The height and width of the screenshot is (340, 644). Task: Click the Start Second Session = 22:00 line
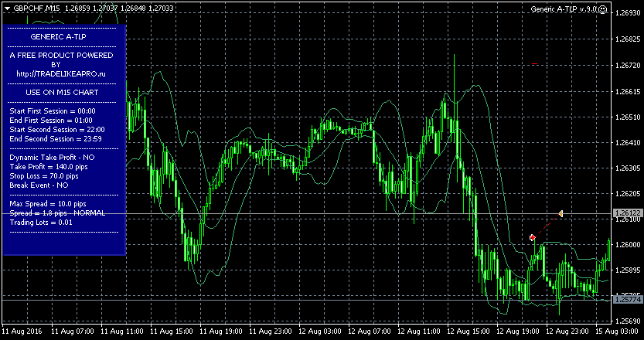click(57, 129)
